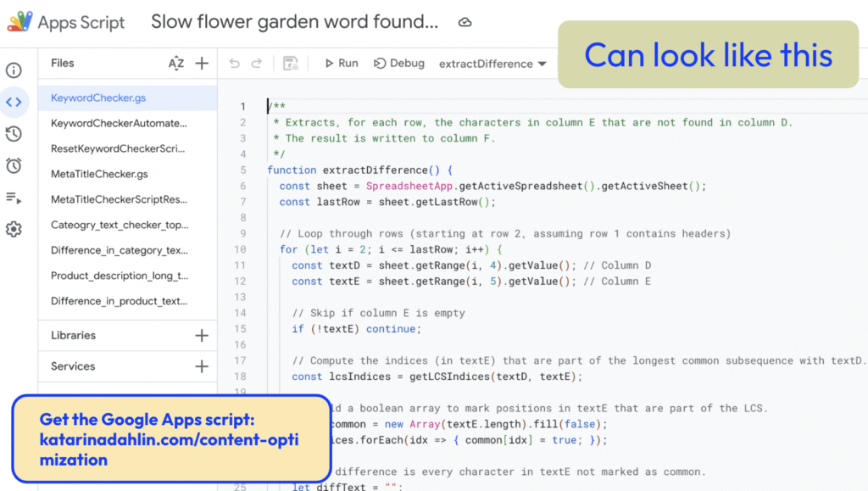The image size is (868, 491).
Task: Select the KeywordChecker.gs file
Action: coord(86,98)
